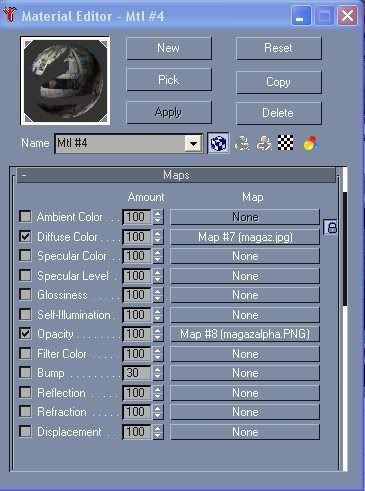This screenshot has width=365, height=491.
Task: Click the second grey figure icon beside Name
Action: [264, 143]
